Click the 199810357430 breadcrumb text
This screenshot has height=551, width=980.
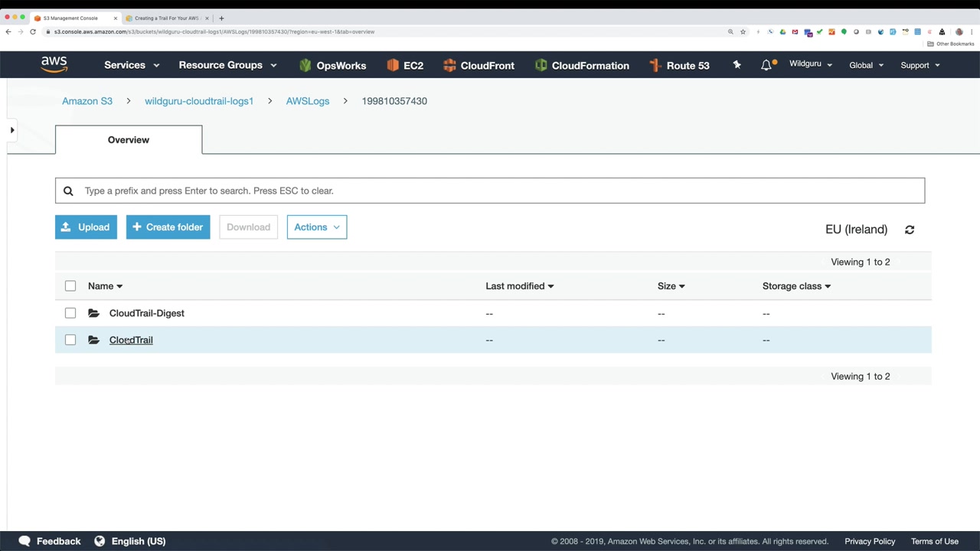[394, 101]
